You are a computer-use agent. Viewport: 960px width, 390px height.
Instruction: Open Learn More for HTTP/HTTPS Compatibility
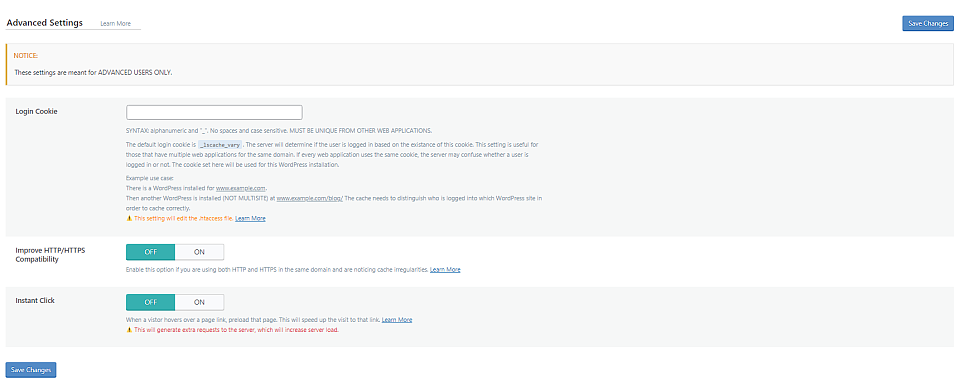click(445, 269)
